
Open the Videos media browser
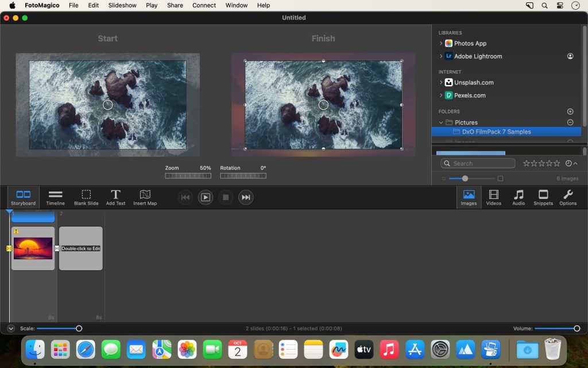click(x=493, y=197)
